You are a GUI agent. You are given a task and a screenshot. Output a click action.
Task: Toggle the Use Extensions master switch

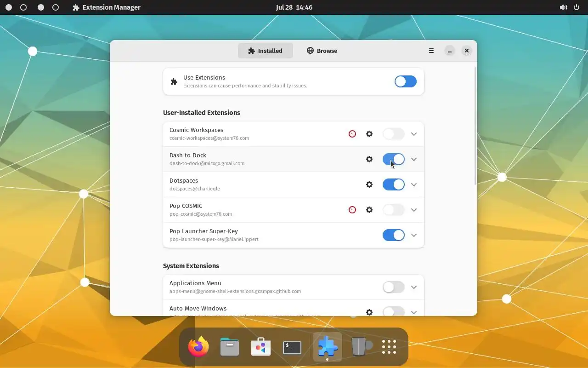tap(406, 81)
